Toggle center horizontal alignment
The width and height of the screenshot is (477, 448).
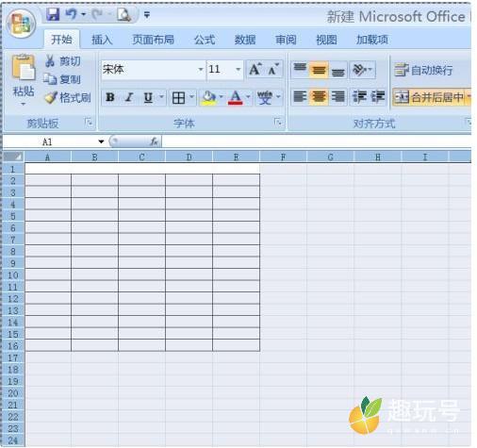tap(319, 96)
